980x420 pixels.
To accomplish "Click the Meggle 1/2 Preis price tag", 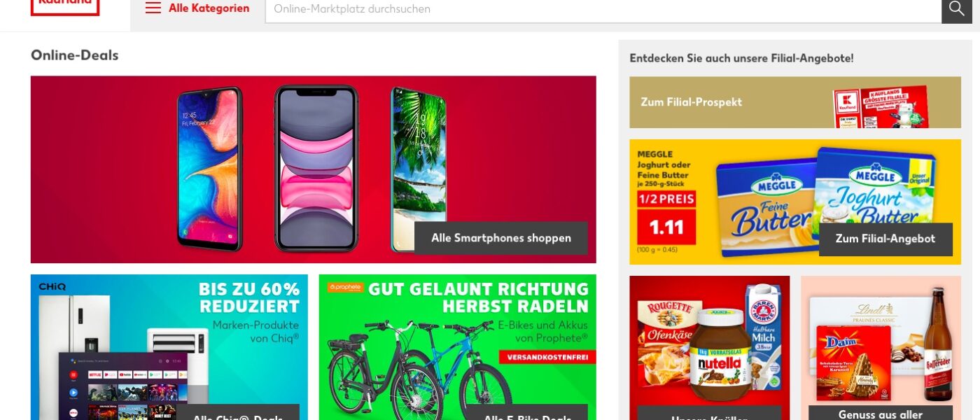I will (666, 218).
